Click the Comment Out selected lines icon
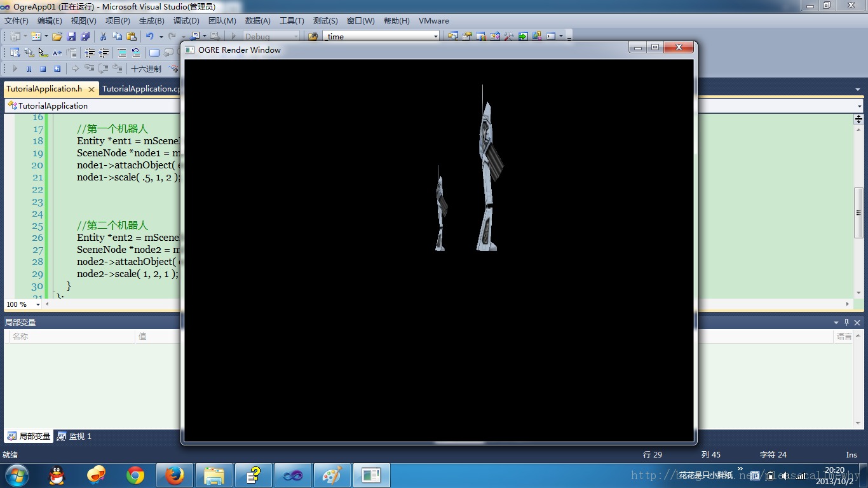This screenshot has width=868, height=488. click(122, 53)
